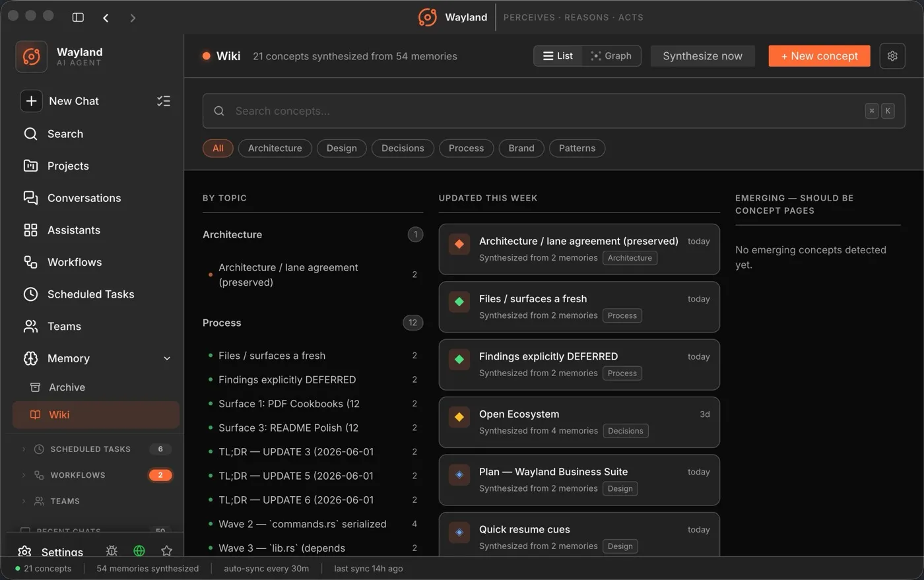Image resolution: width=924 pixels, height=580 pixels.
Task: Open Conversations in the sidebar
Action: click(96, 198)
